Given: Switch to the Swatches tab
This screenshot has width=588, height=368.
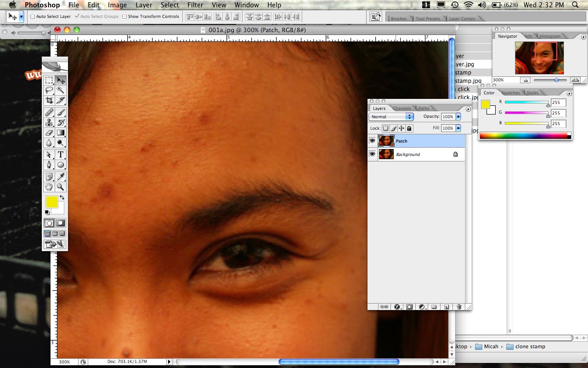Looking at the screenshot, I should pyautogui.click(x=510, y=93).
